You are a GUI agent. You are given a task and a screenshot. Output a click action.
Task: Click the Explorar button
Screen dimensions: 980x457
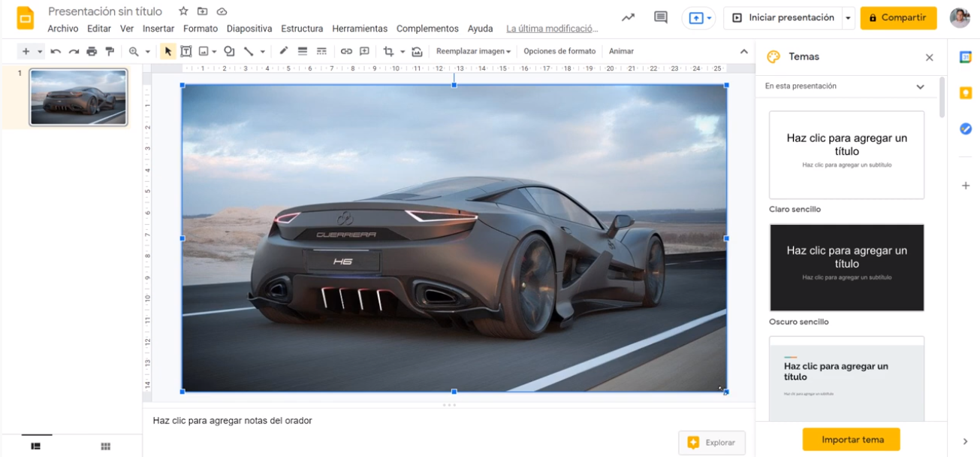point(712,443)
